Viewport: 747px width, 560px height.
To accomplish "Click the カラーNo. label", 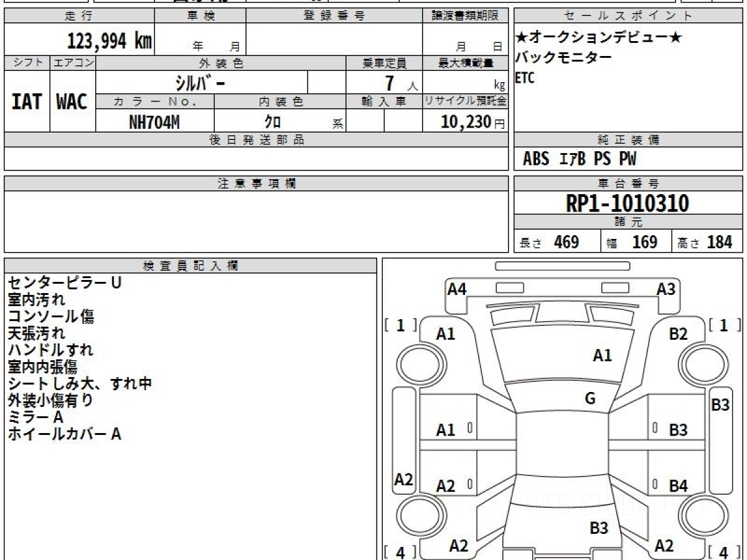I will (154, 101).
